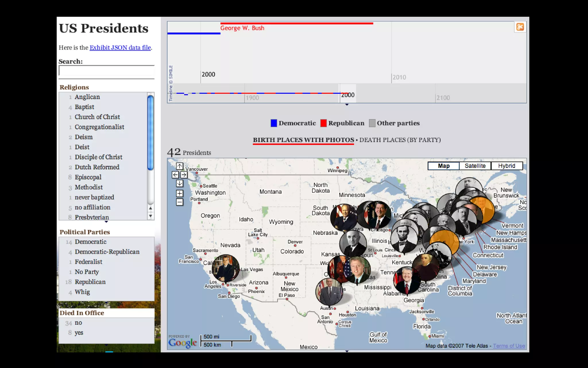This screenshot has height=368, width=588.
Task: Filter presidents who died in office: yes
Action: click(79, 333)
